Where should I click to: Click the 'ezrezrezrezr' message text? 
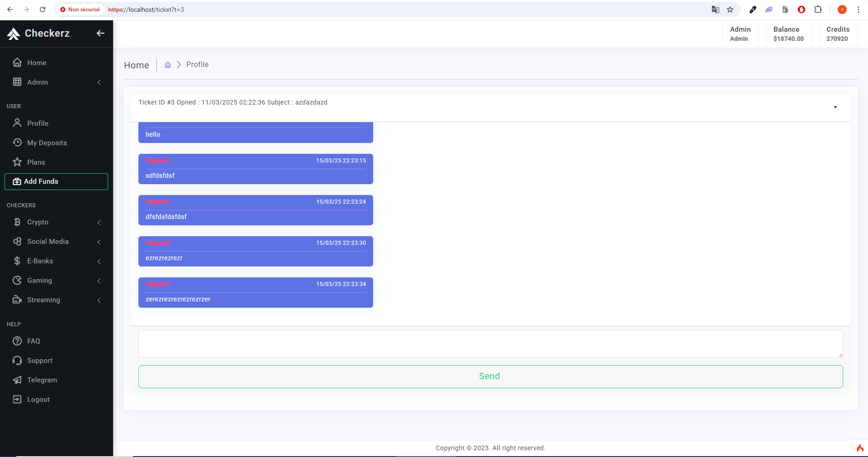tap(164, 258)
